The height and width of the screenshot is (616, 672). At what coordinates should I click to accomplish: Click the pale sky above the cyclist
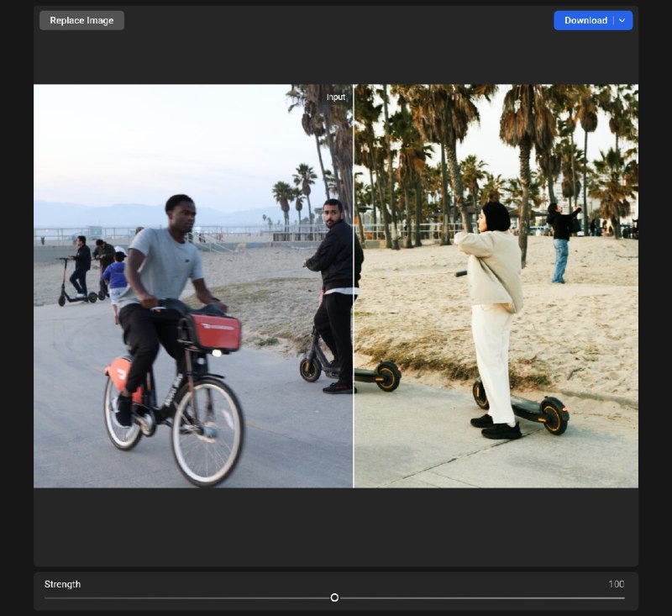click(x=151, y=143)
